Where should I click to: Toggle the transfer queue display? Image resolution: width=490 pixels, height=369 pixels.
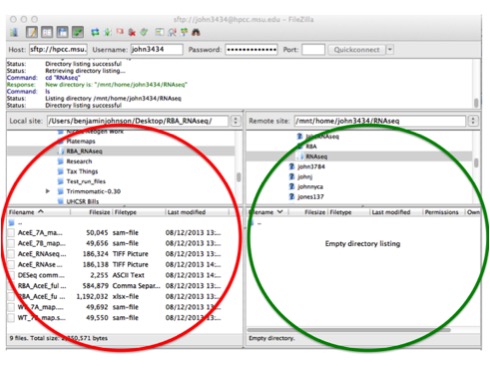pyautogui.click(x=78, y=32)
